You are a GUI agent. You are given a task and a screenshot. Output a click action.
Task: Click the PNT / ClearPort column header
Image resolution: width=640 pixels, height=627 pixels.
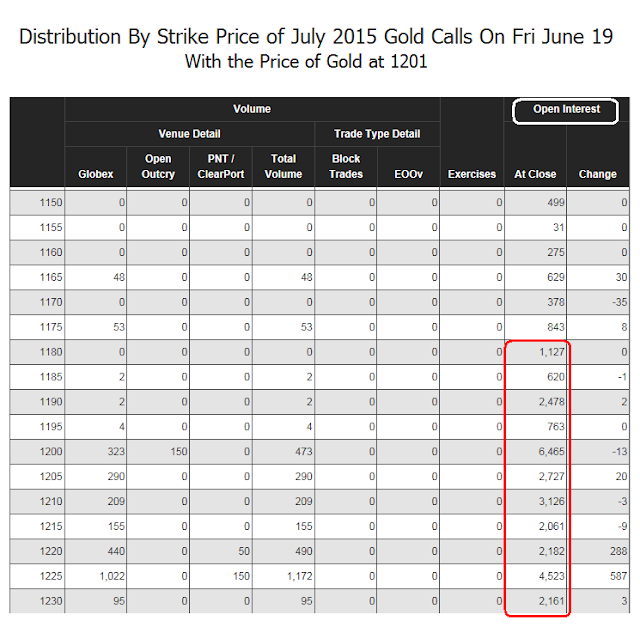coord(221,166)
